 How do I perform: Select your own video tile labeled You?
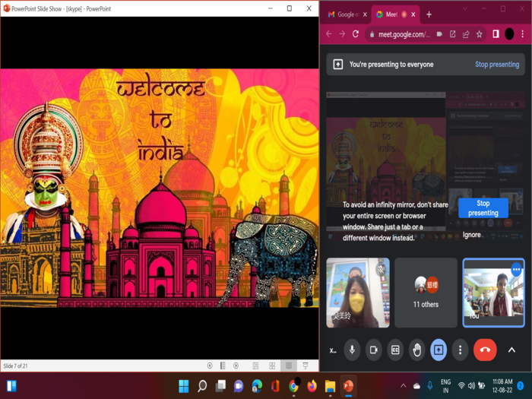(x=494, y=293)
